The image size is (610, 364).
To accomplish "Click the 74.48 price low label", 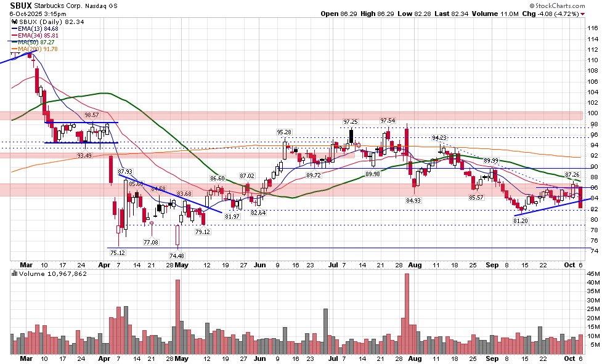I will (176, 256).
